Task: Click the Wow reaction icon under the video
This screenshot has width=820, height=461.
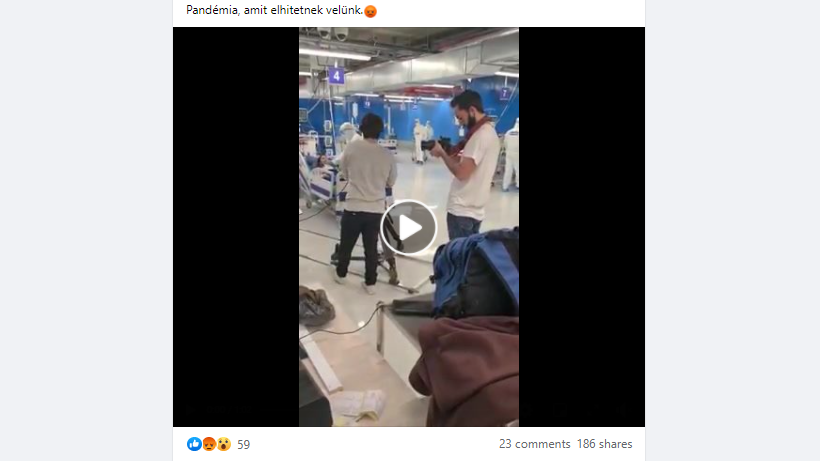Action: 224,444
